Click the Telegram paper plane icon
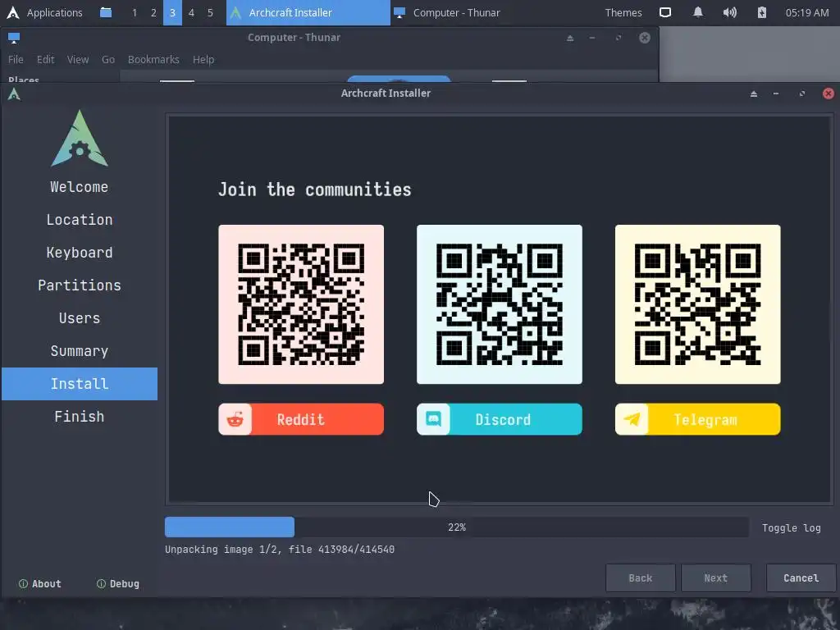The image size is (840, 630). pos(632,419)
